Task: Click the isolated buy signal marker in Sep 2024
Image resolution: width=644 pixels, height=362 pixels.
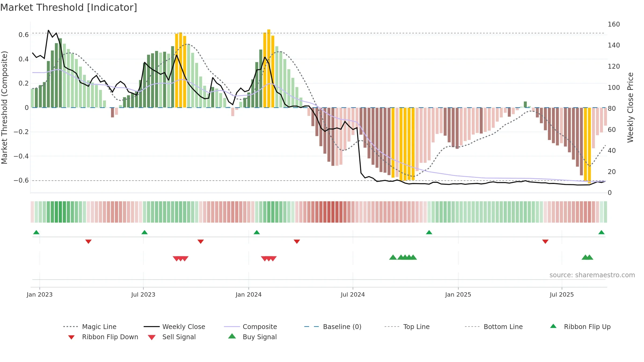Action: (393, 257)
